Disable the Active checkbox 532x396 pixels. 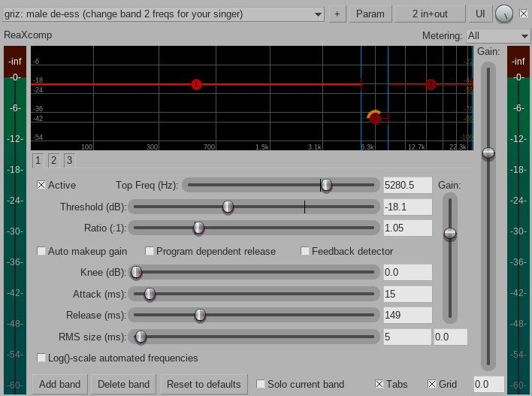(x=42, y=185)
